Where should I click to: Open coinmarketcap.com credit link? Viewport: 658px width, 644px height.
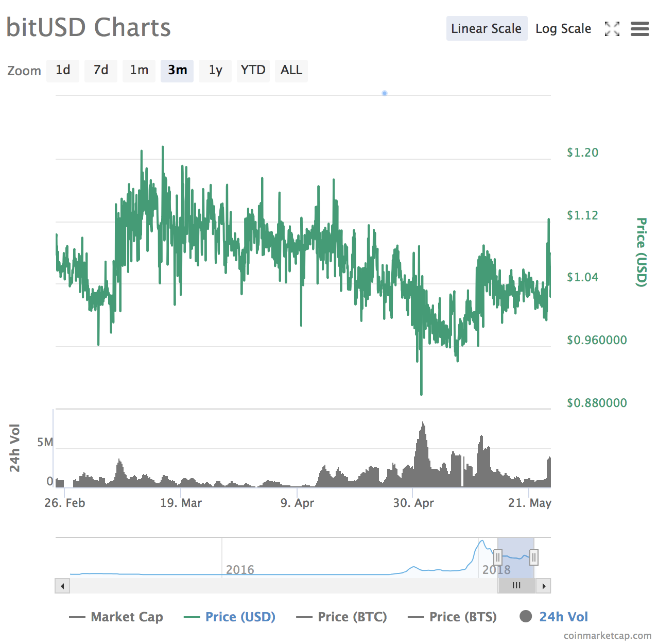pyautogui.click(x=608, y=635)
